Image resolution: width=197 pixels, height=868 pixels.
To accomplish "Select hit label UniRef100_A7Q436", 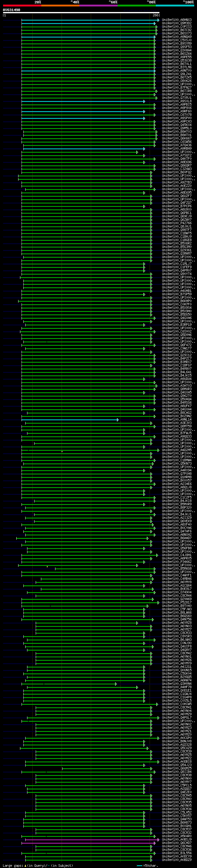I will tap(177, 145).
